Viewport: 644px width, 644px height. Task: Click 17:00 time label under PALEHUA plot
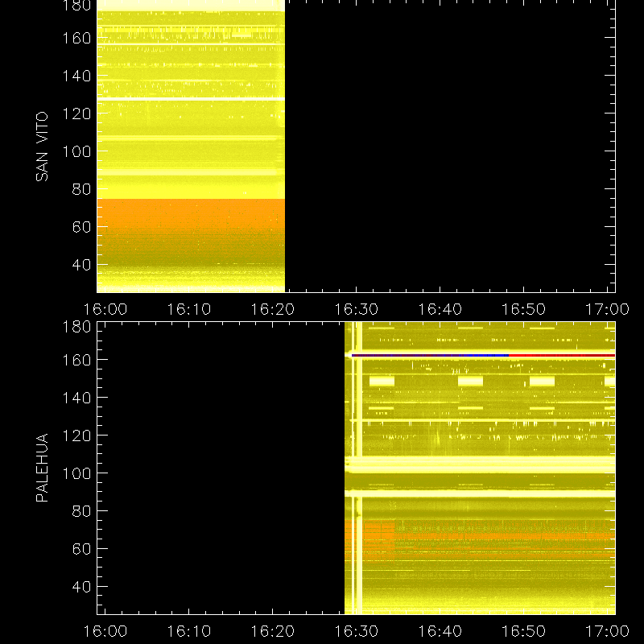607,631
